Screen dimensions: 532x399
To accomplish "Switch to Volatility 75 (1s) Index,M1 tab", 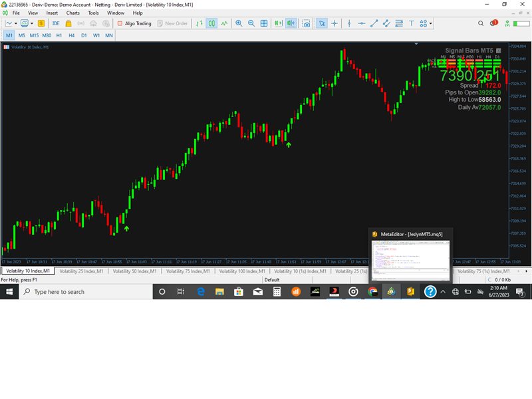I will [x=483, y=271].
